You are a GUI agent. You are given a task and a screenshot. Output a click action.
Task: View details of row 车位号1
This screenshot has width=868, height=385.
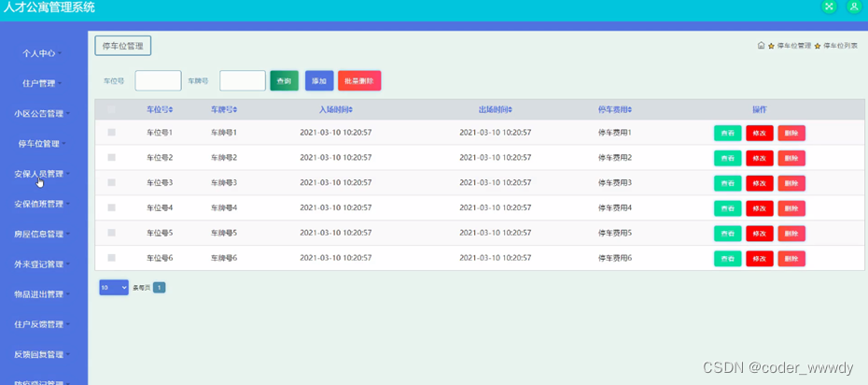click(x=727, y=133)
